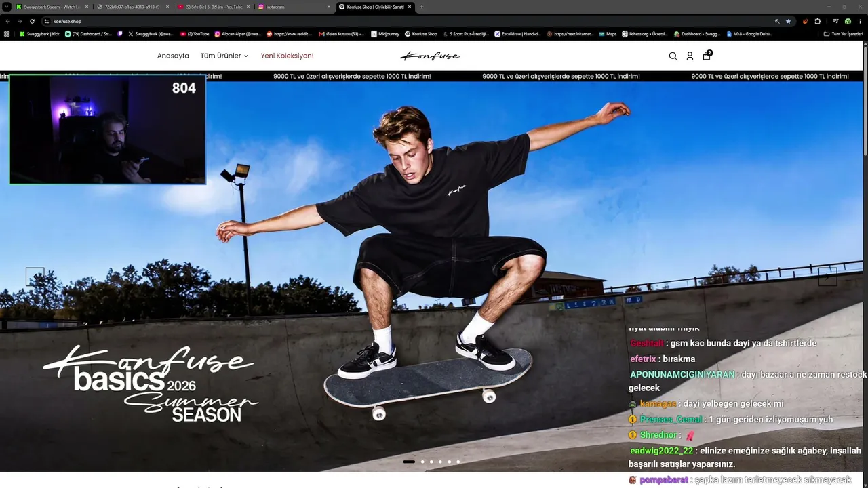The image size is (868, 488).
Task: Close the Konfuse Shop tab
Action: coord(410,7)
